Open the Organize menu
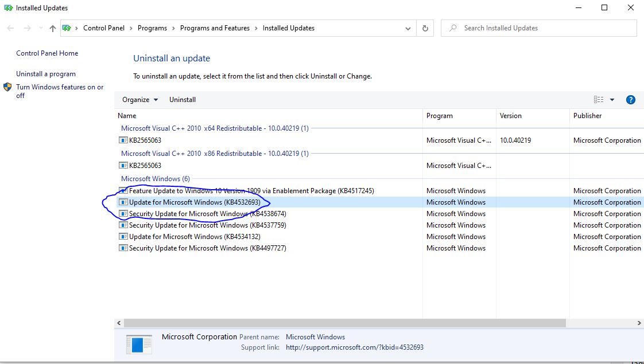 point(140,100)
